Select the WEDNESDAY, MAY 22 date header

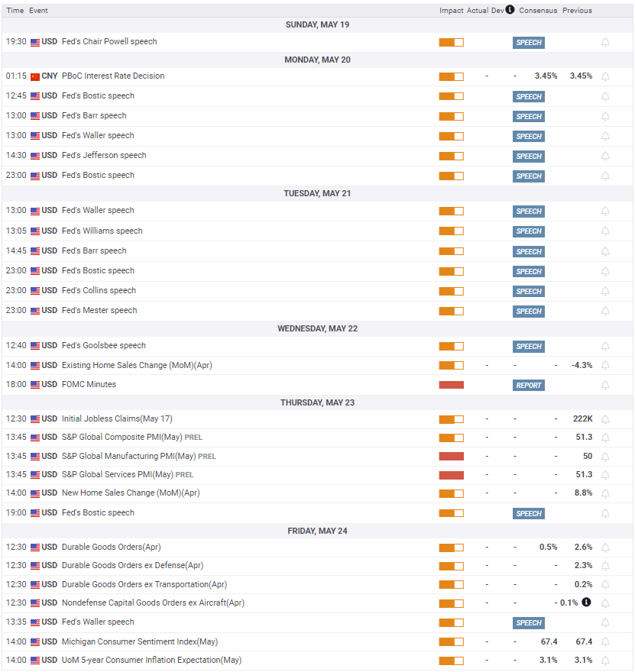pos(317,328)
